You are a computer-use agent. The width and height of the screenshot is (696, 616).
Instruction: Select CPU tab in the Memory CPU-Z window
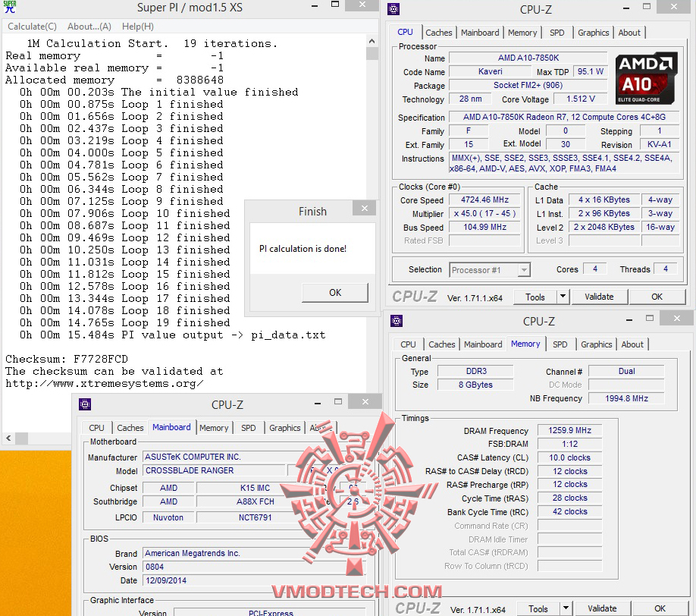[408, 344]
